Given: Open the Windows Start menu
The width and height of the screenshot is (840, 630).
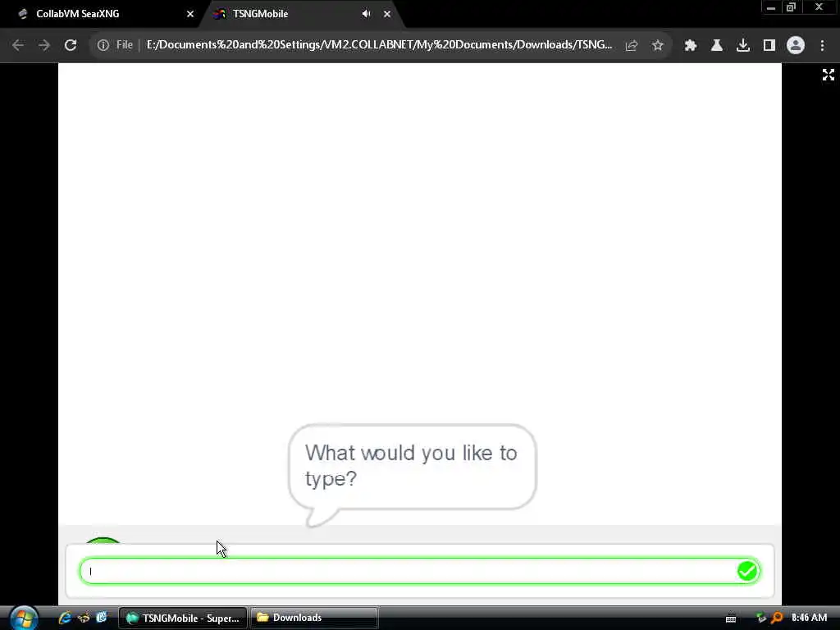Looking at the screenshot, I should 24,618.
